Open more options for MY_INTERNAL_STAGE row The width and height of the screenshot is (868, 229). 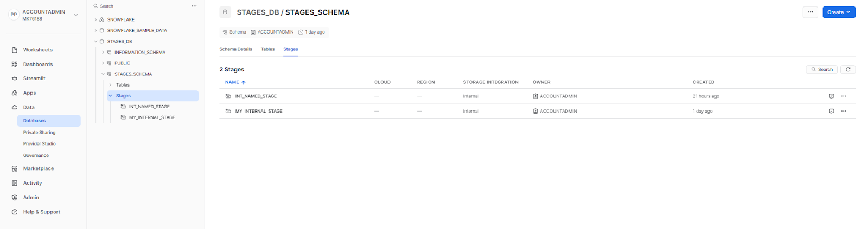844,111
